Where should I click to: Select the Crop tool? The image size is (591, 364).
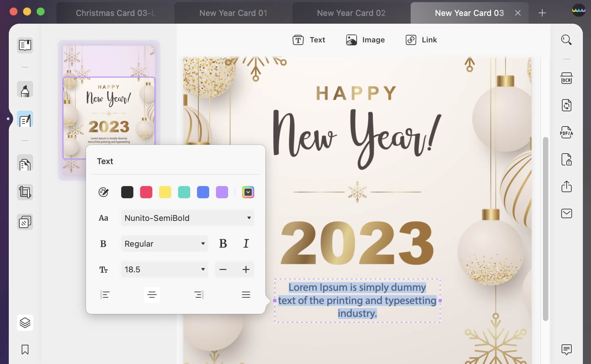(24, 192)
